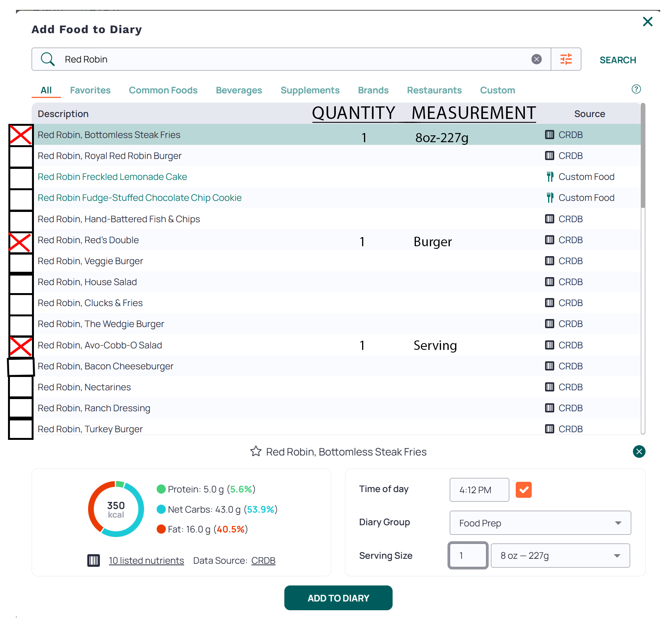Click the Description column header
Image resolution: width=672 pixels, height=619 pixels.
tap(63, 114)
